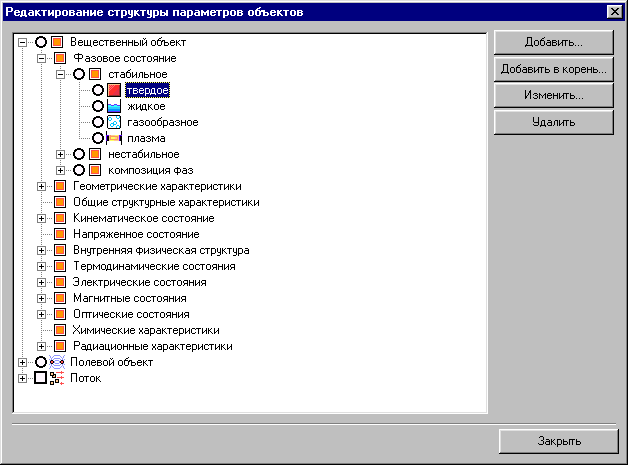
Task: Click orange icon beside Кинематическое состояние
Action: (x=60, y=218)
